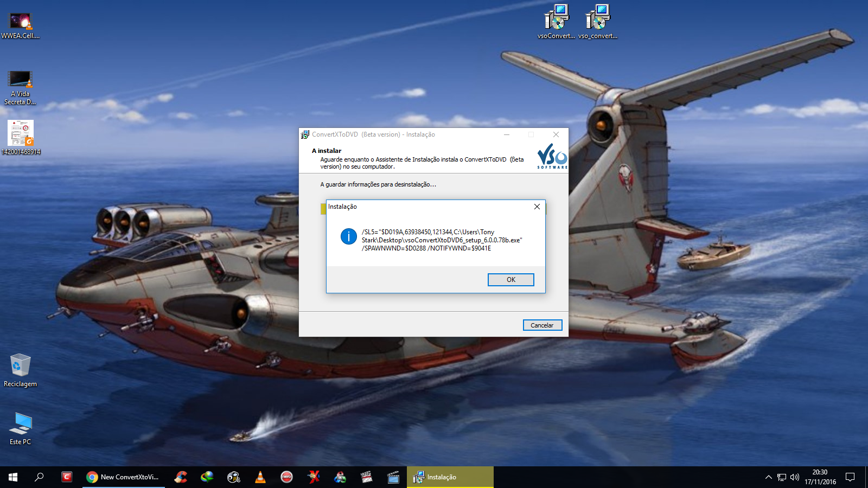Open the Windows Start menu
The width and height of the screenshot is (868, 488).
(13, 477)
